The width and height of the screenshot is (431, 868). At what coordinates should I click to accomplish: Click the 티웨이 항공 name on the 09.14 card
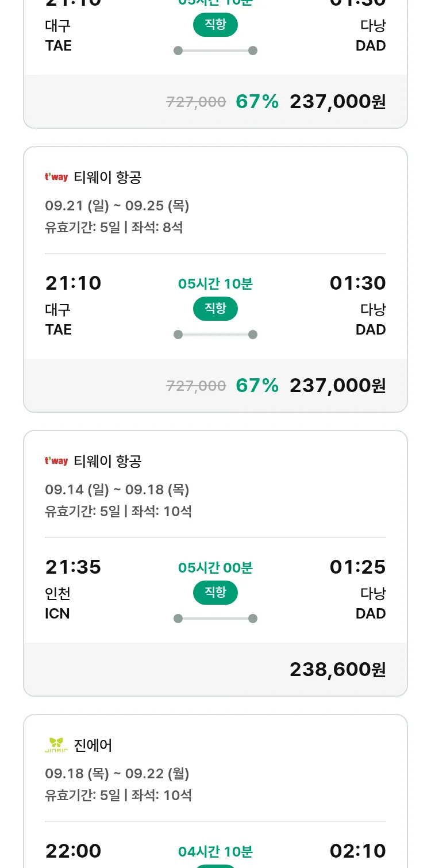(x=107, y=462)
